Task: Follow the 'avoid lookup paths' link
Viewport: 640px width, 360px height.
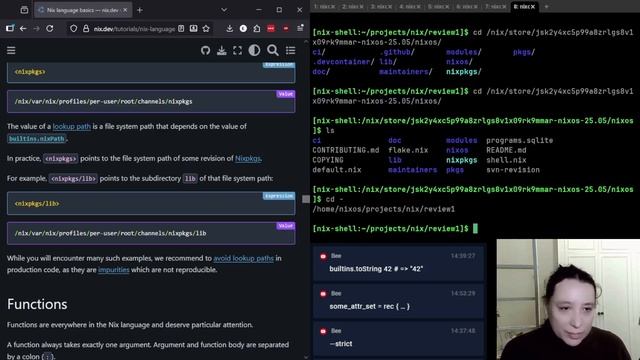Action: click(x=243, y=258)
